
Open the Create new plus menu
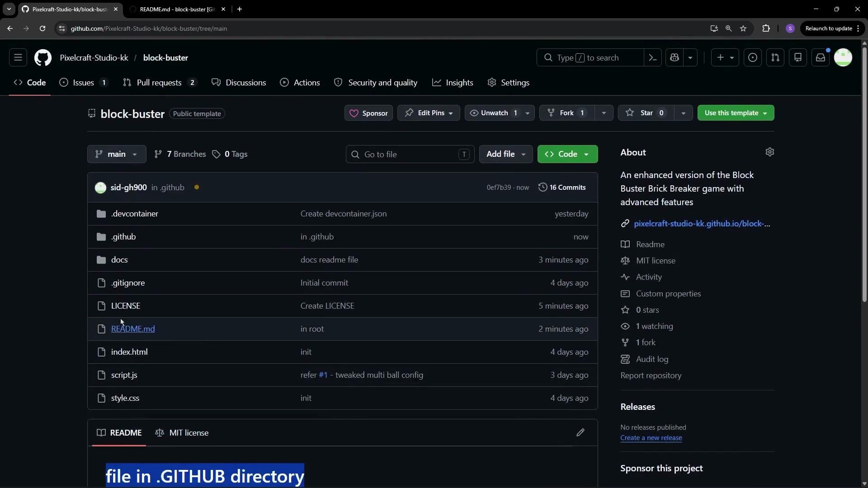pos(725,57)
